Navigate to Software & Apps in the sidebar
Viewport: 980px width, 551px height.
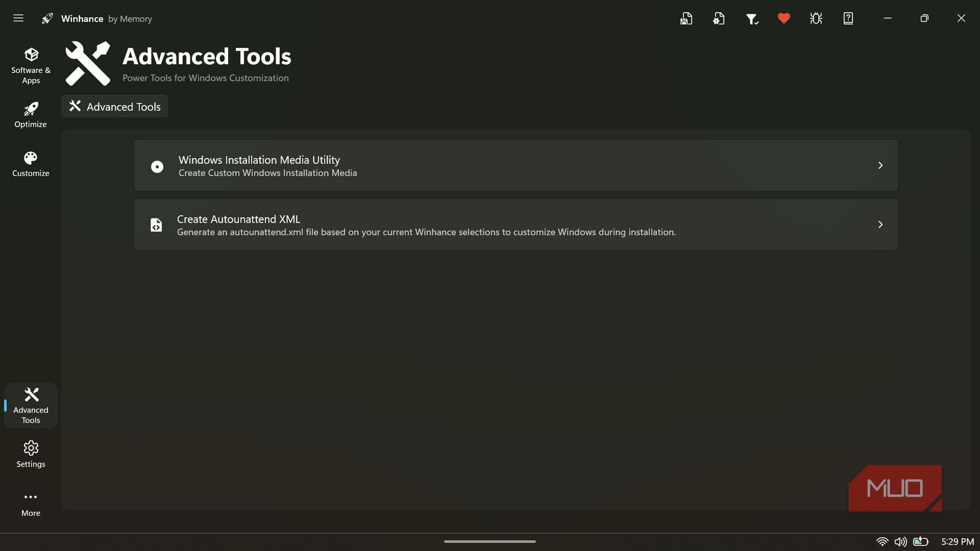(x=30, y=64)
